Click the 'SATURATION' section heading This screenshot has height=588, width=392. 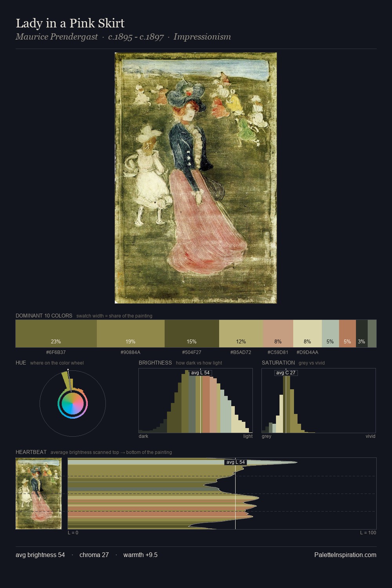click(x=278, y=363)
